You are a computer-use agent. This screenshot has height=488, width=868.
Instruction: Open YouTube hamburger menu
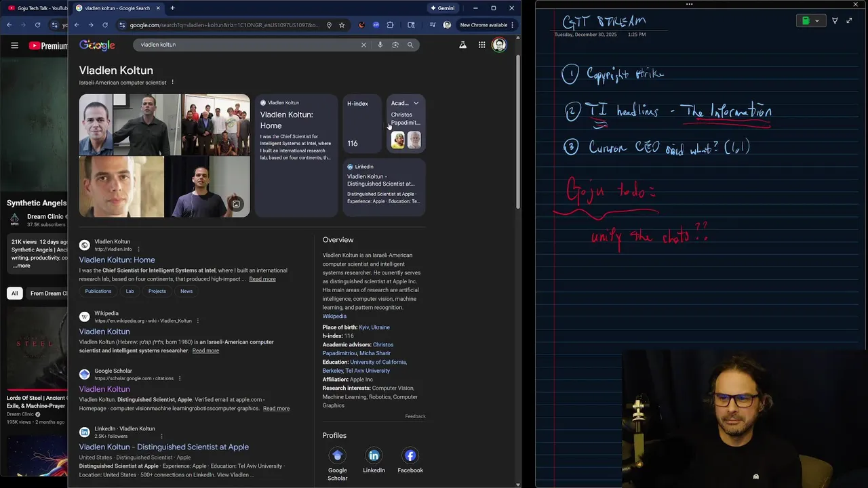tap(14, 45)
